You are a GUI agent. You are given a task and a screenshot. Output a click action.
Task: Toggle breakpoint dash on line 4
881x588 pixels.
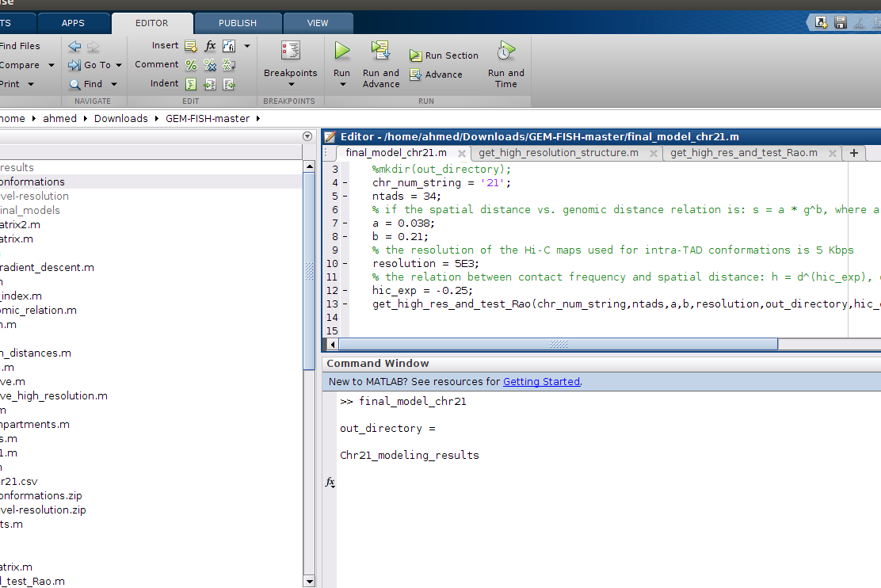coord(345,183)
